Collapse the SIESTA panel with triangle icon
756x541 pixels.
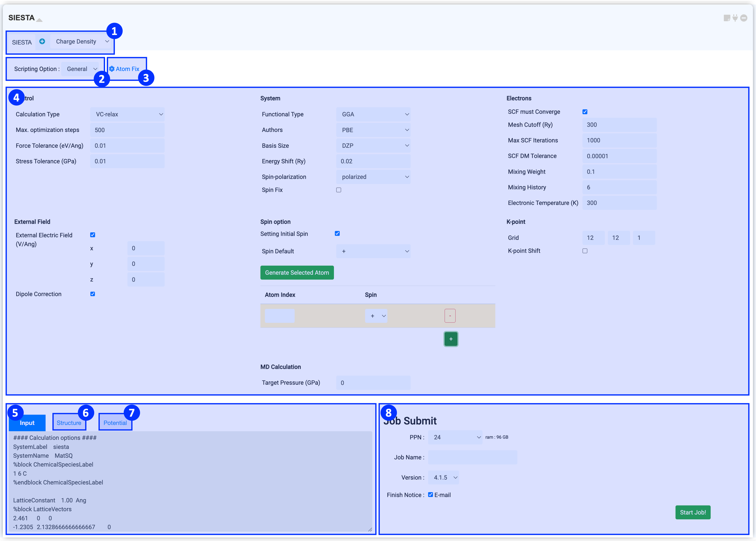click(39, 20)
